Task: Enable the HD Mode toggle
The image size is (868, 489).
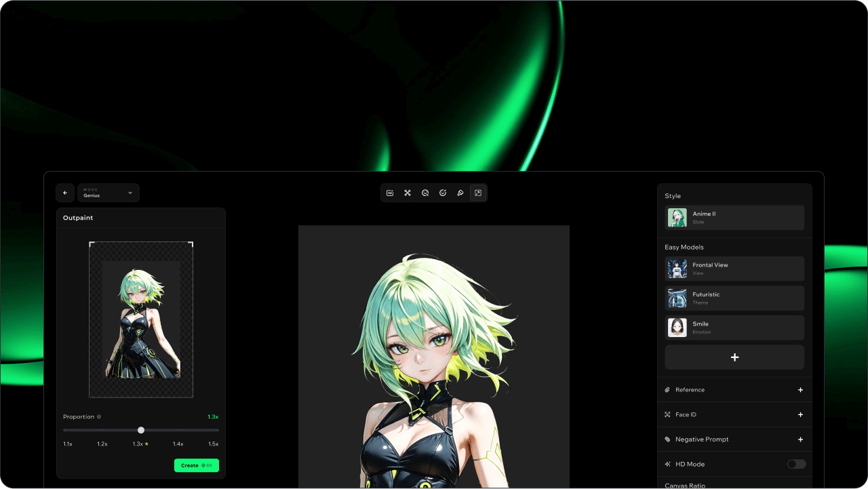Action: point(796,464)
